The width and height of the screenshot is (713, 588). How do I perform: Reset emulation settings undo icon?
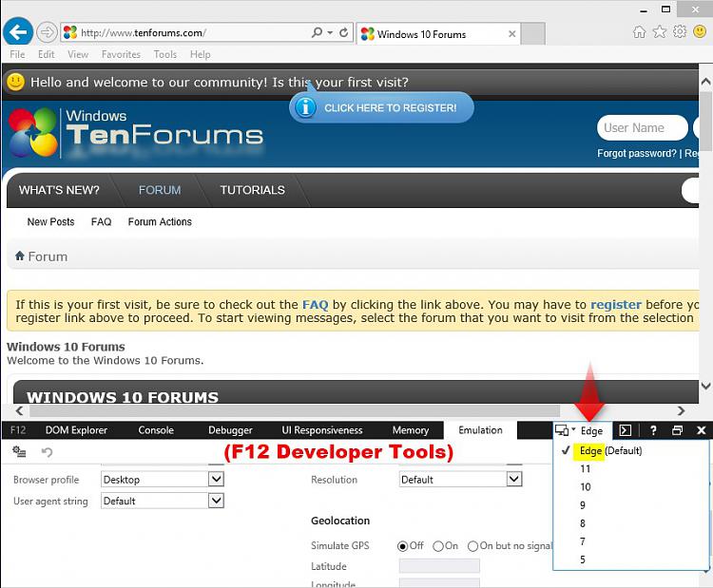(47, 452)
